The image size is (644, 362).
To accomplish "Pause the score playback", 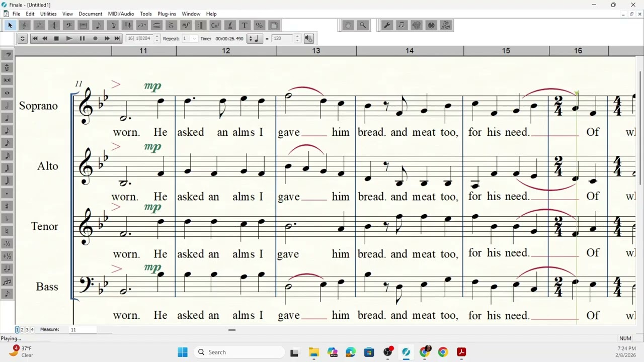I will (x=82, y=38).
